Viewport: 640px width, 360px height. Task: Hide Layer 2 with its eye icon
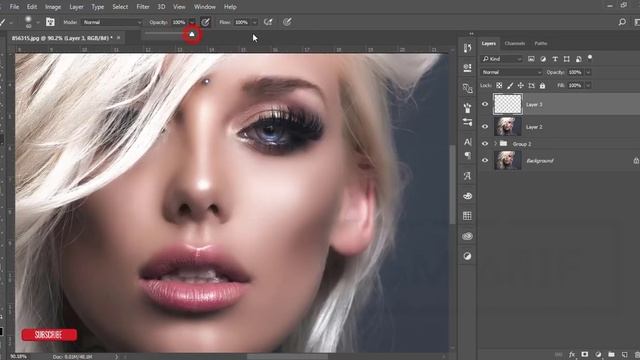click(485, 127)
